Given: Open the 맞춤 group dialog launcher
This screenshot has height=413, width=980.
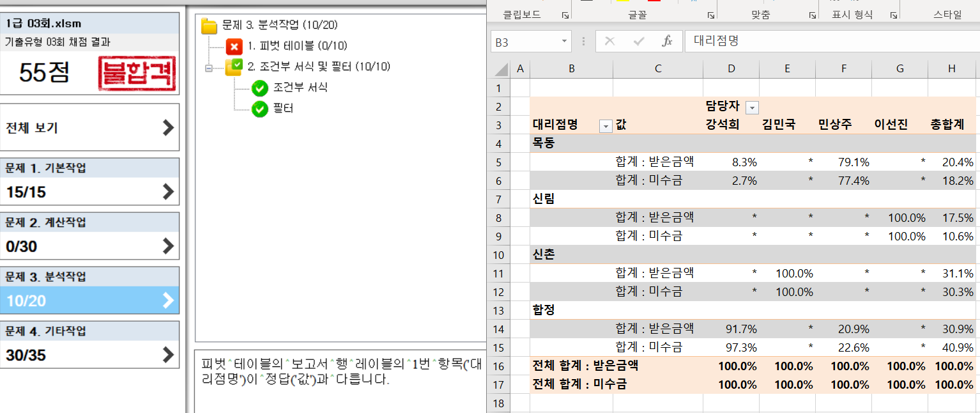Looking at the screenshot, I should [812, 15].
